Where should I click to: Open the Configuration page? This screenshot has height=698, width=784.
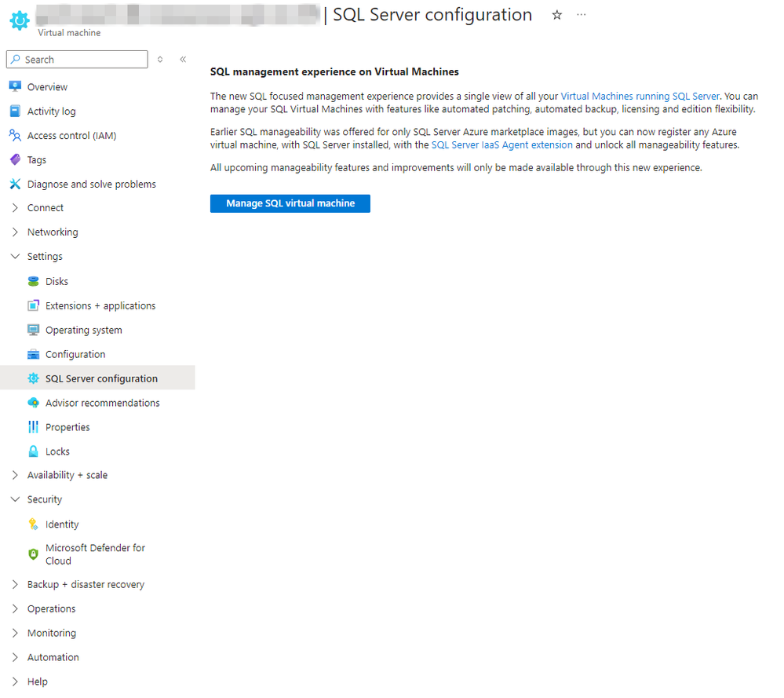(75, 354)
